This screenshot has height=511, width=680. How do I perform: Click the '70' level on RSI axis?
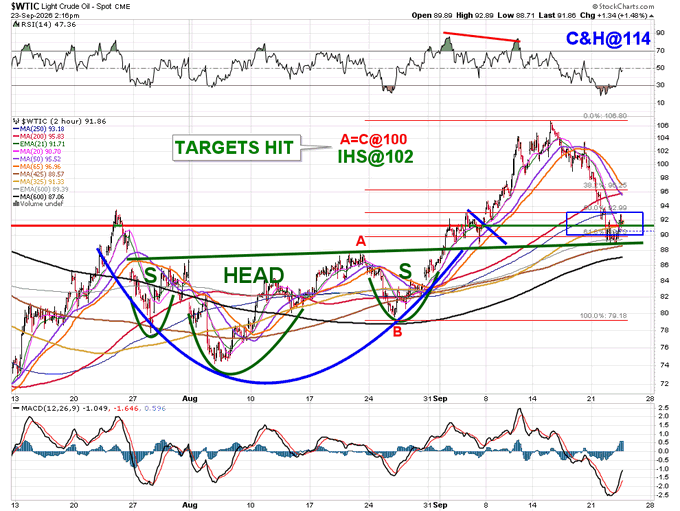point(660,51)
